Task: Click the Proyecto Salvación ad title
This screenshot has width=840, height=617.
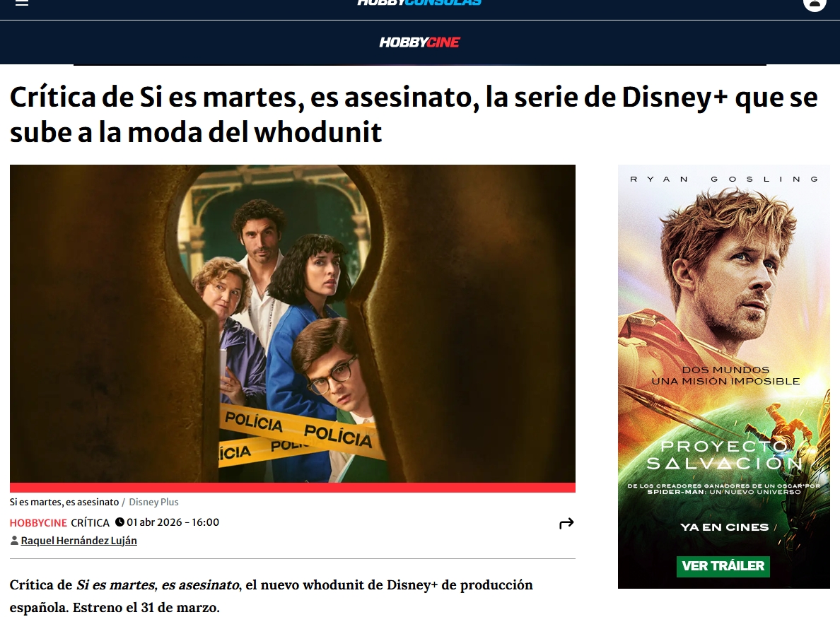Action: click(x=724, y=454)
